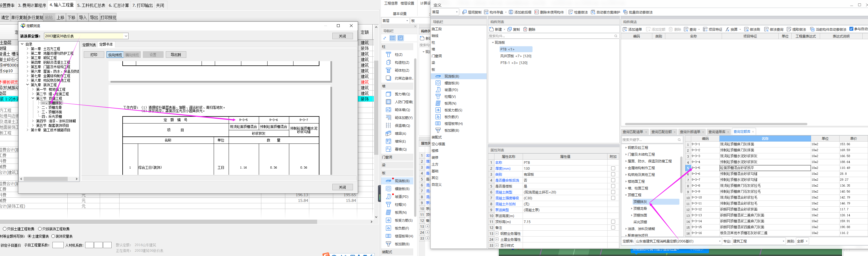Tick the 附加 checkbox for 类别 row
The height and width of the screenshot is (256, 868).
coord(613,175)
